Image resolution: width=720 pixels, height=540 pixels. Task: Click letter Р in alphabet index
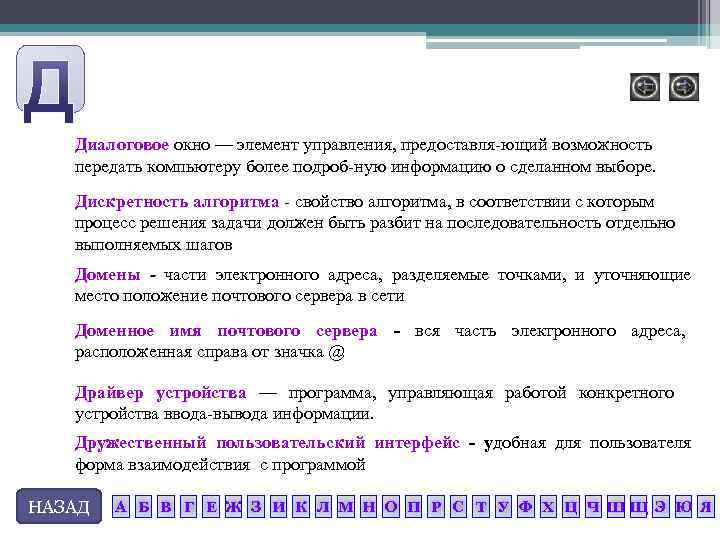[x=436, y=507]
